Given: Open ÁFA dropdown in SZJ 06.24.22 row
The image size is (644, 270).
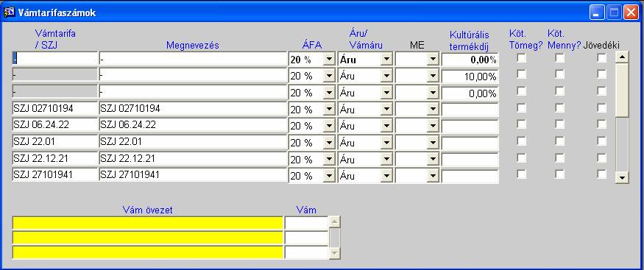Looking at the screenshot, I should pyautogui.click(x=329, y=126).
